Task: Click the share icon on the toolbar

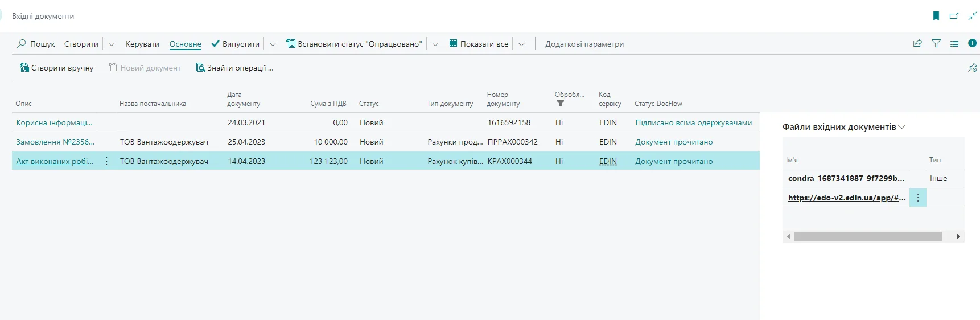Action: (917, 43)
